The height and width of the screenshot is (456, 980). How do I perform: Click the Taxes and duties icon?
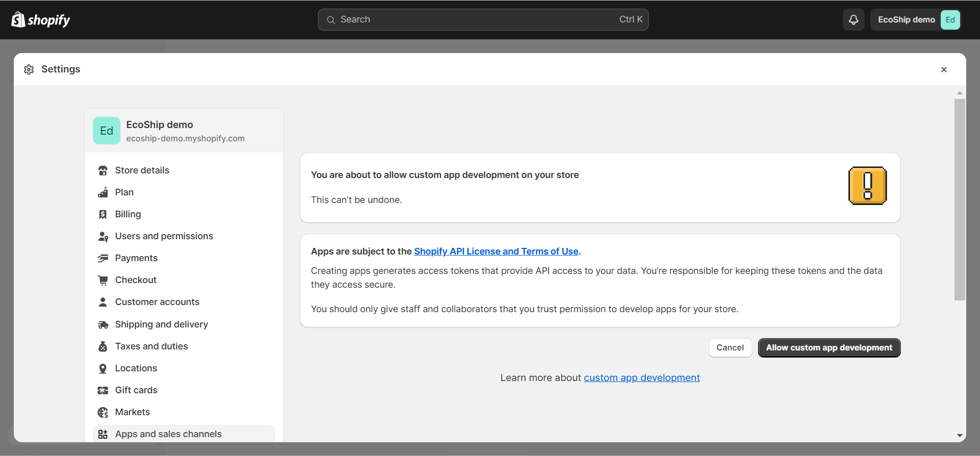tap(103, 346)
